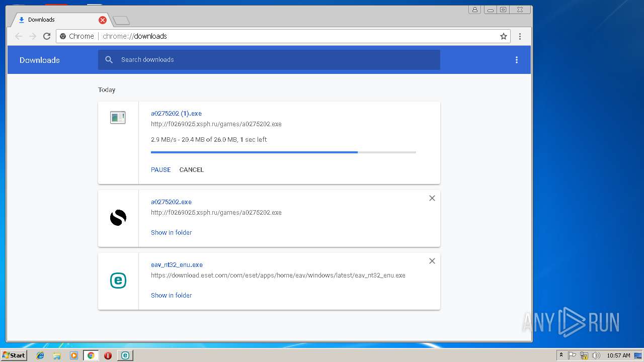Open Chrome main menu dots
Screen dimensions: 644x362
tap(520, 36)
